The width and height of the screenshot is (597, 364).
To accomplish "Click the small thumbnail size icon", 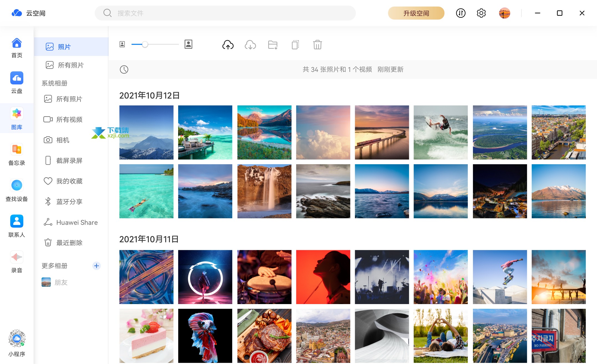I will (122, 44).
